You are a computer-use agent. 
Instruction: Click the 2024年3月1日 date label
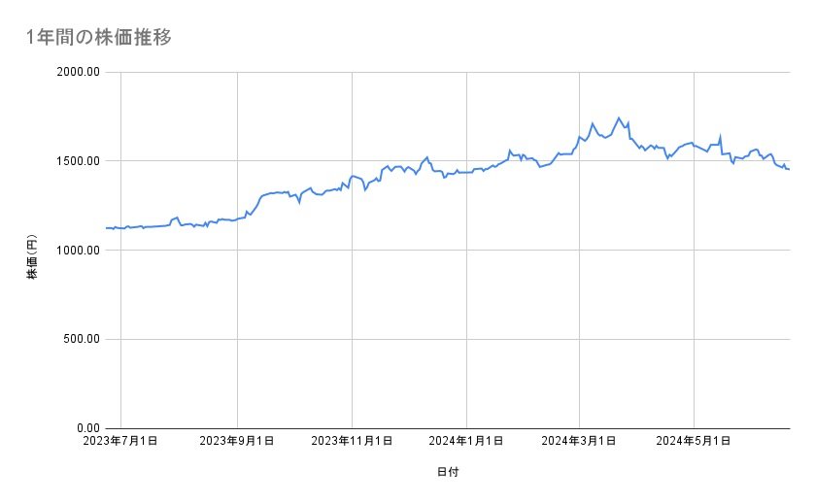[580, 442]
